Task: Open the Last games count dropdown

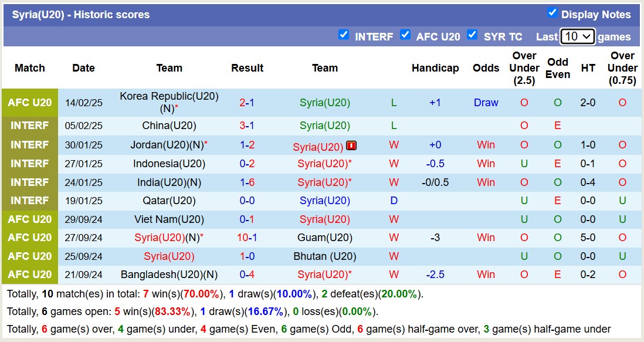Action: pos(577,36)
